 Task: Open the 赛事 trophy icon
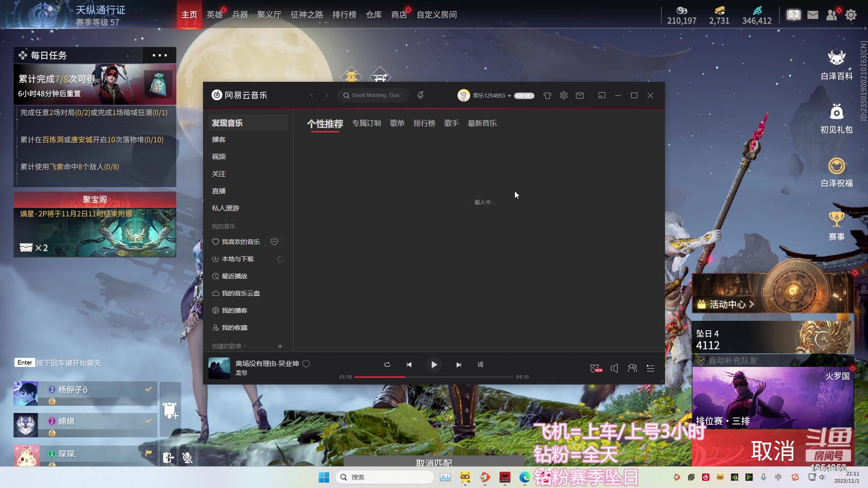(837, 226)
